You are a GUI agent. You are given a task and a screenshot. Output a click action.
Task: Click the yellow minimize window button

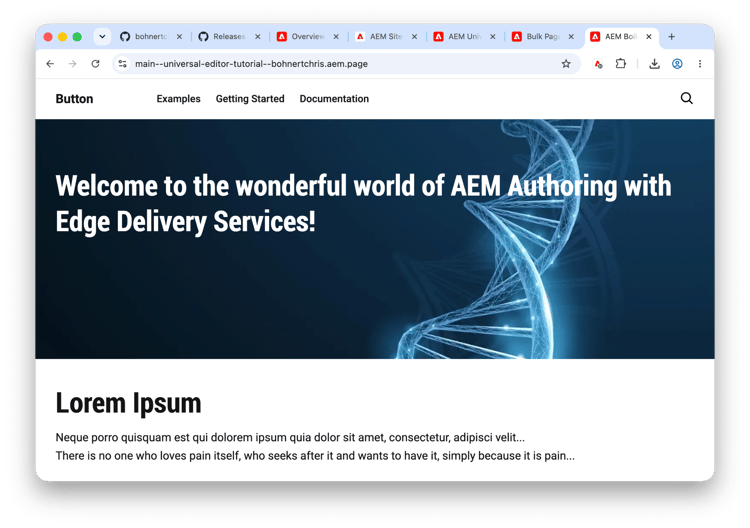tap(62, 37)
